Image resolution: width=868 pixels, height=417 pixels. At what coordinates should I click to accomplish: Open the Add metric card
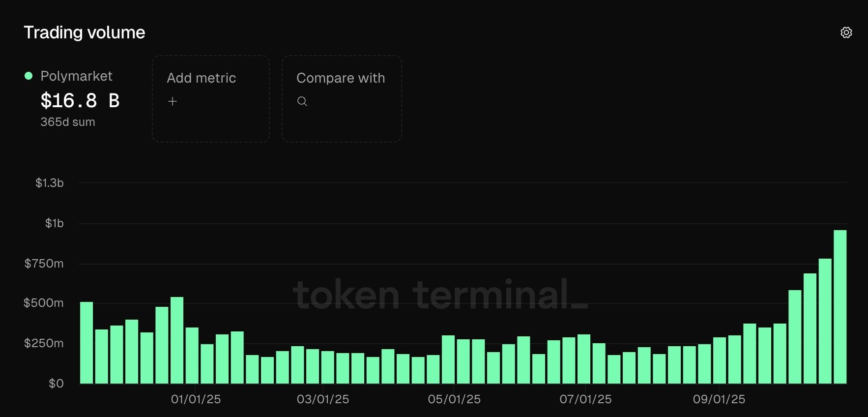pyautogui.click(x=211, y=99)
